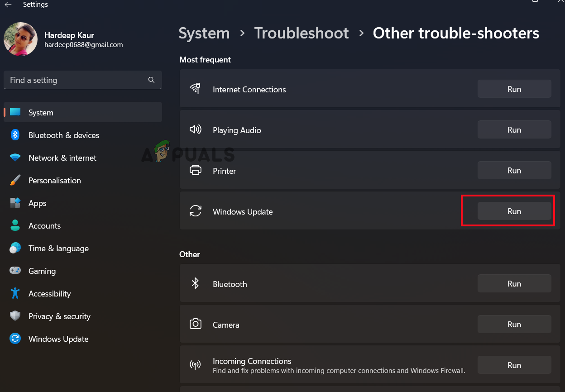Run the Bluetooth troubleshooter
Screen dimensions: 565x392
pos(514,284)
